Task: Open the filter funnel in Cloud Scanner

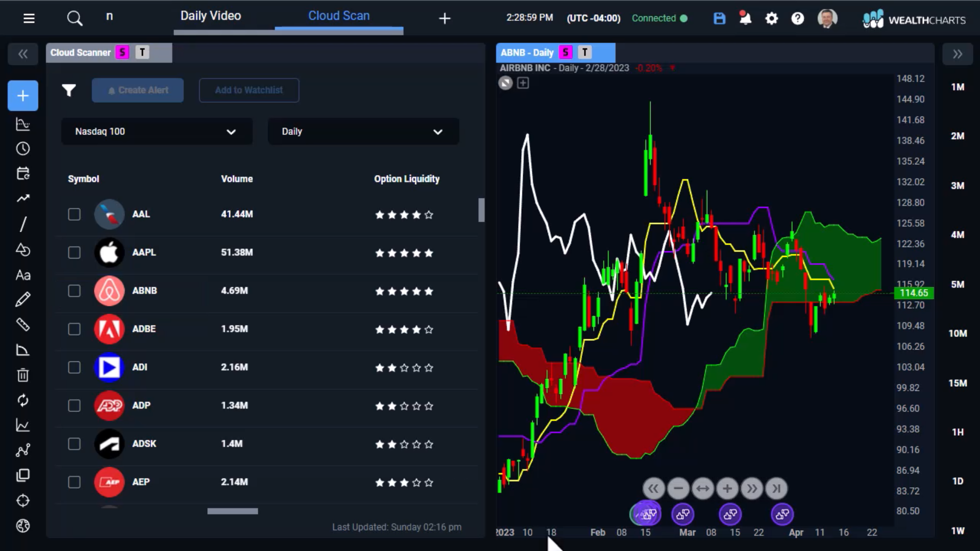Action: (69, 90)
